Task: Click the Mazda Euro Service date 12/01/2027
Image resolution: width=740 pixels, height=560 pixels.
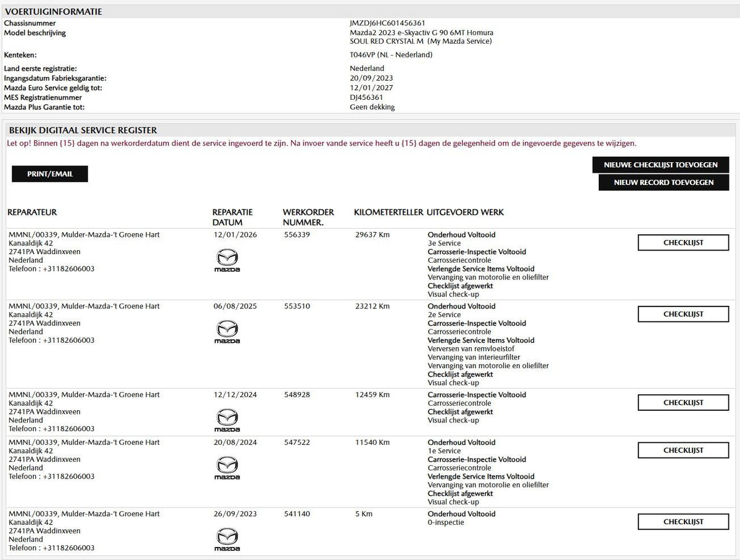Action: pyautogui.click(x=371, y=88)
